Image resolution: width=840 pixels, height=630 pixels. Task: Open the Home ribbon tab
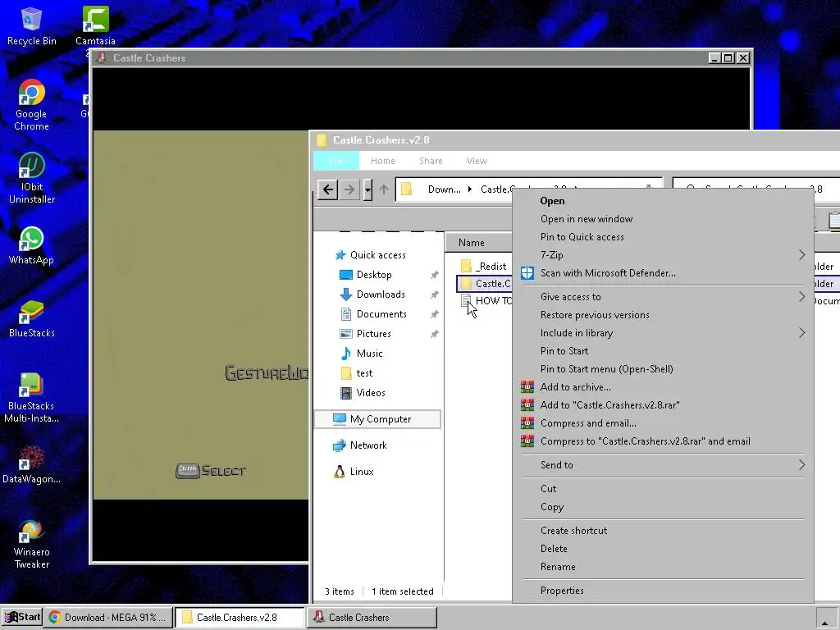382,161
